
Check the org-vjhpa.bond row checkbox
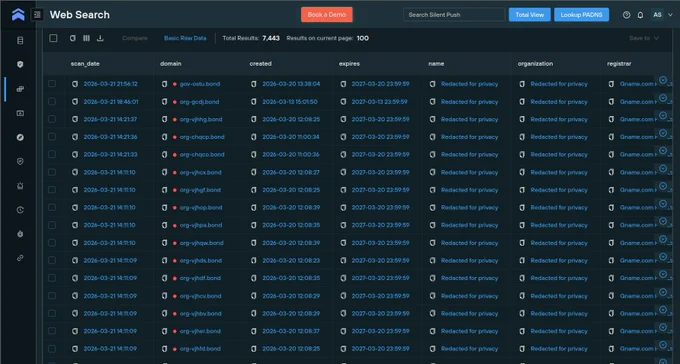(52, 225)
